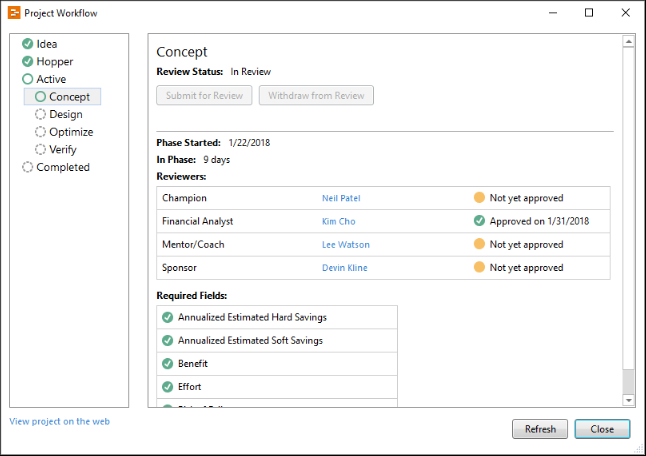Select the Optimize phase in workflow tree
The image size is (646, 456).
click(x=71, y=132)
